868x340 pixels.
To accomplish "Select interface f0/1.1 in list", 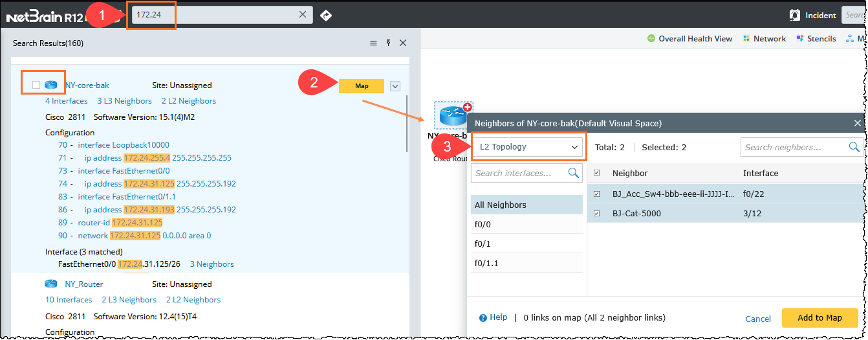I will click(x=526, y=264).
